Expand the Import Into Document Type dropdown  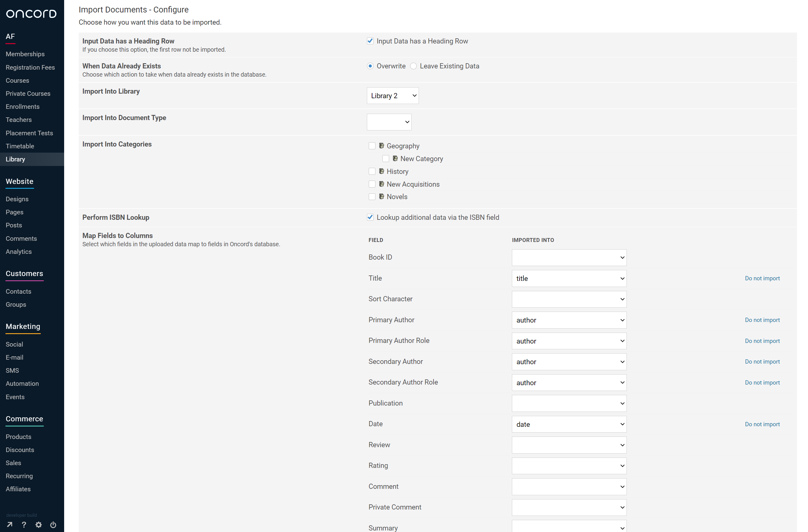[389, 122]
